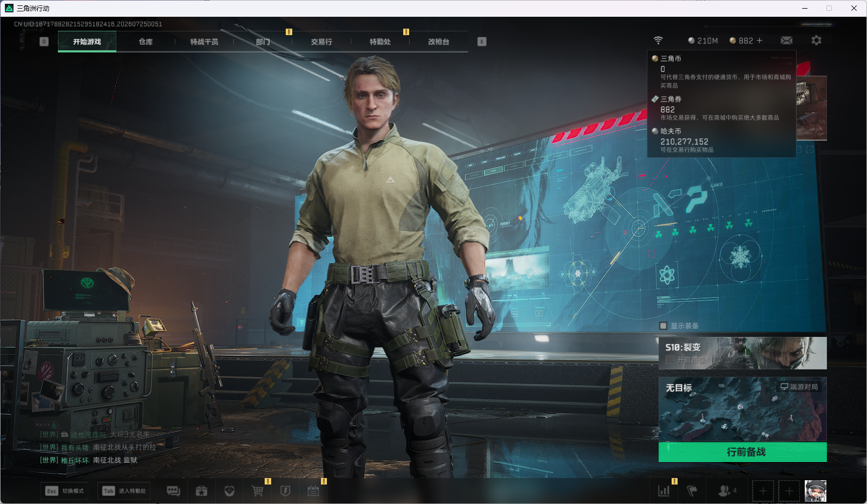
Task: Click the plus icon beside 882 currency
Action: pos(759,41)
